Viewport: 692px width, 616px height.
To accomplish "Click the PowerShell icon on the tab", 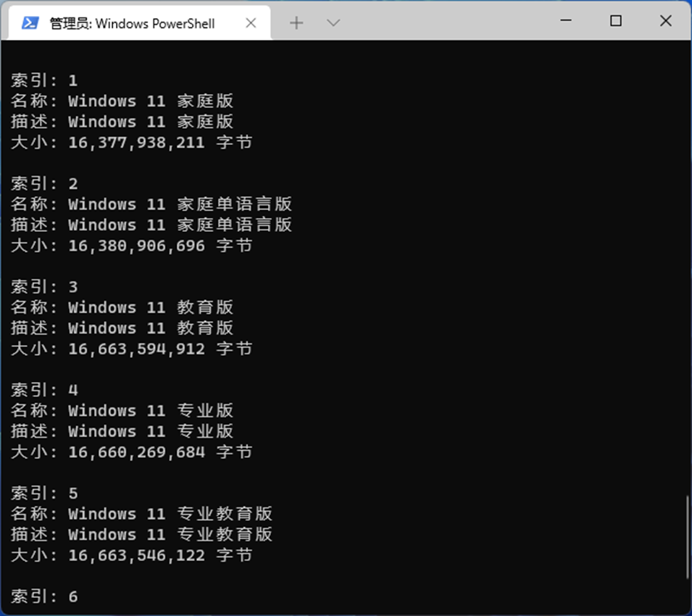I will tap(30, 23).
